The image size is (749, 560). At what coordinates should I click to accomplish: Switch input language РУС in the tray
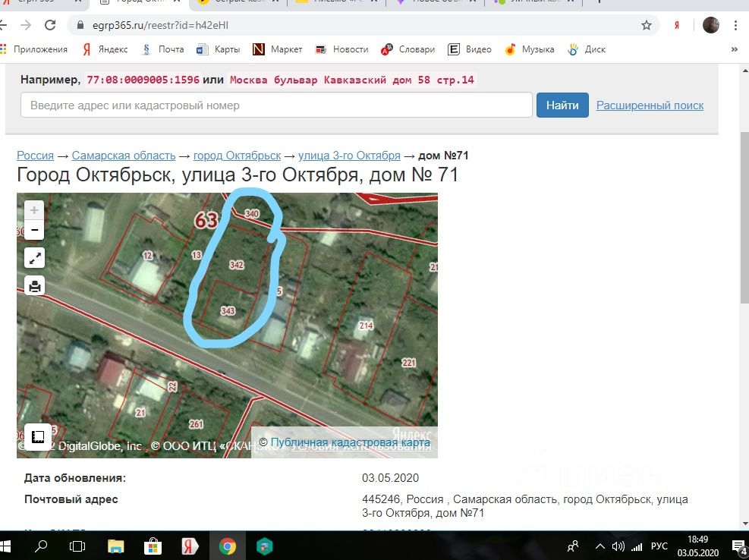click(659, 546)
